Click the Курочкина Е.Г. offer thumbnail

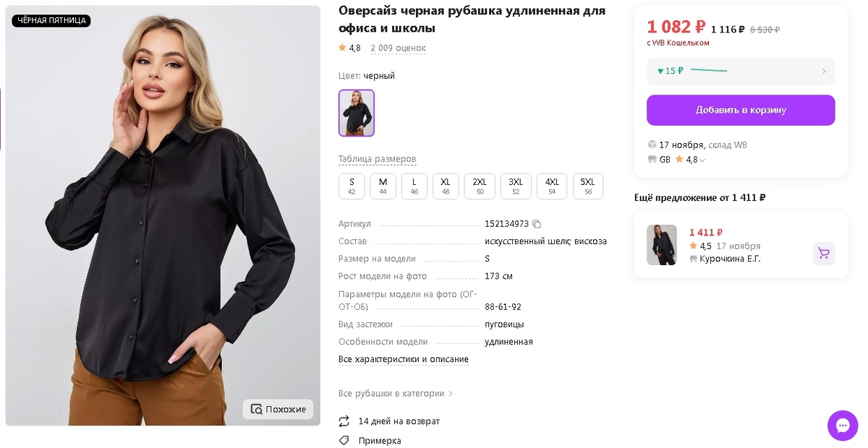tap(661, 244)
